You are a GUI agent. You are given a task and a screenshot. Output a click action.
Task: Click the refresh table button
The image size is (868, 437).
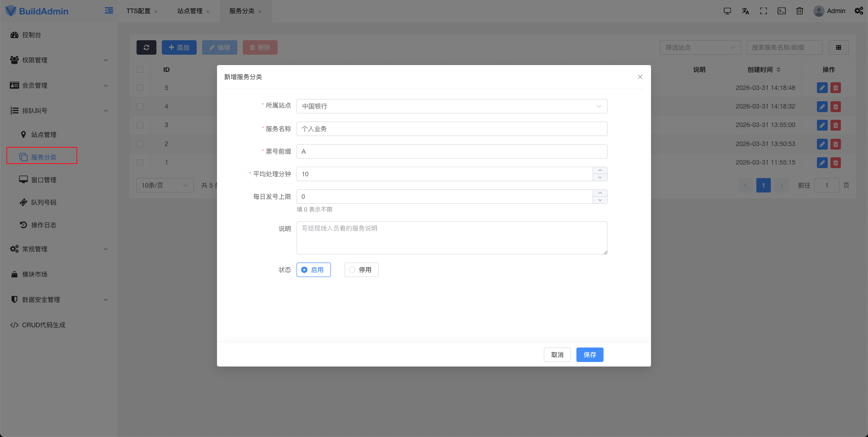(146, 47)
